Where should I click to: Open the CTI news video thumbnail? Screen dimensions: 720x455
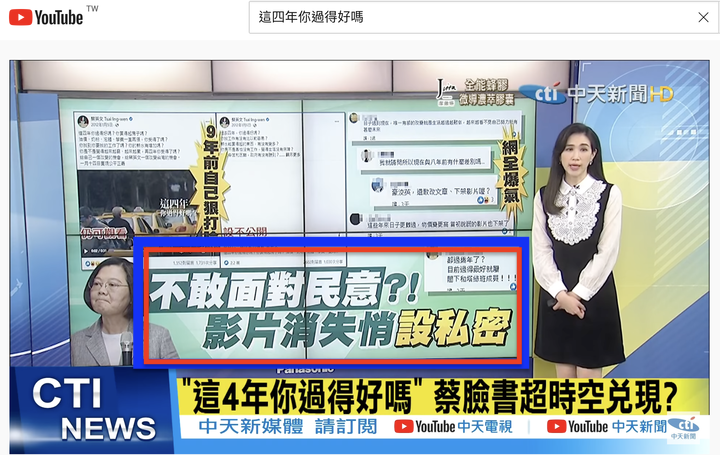tap(360, 257)
